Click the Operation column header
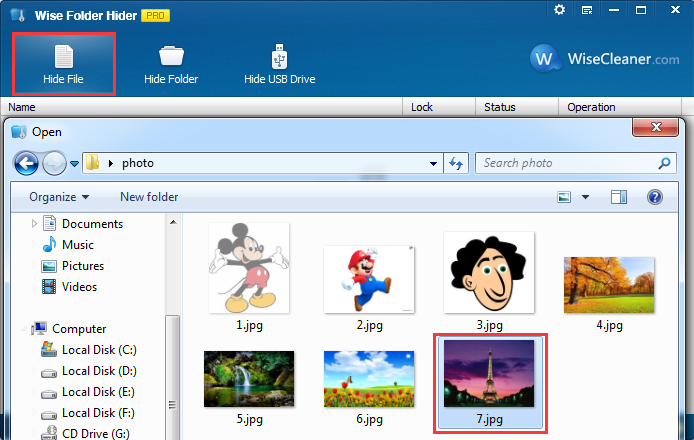The image size is (694, 440). pyautogui.click(x=620, y=107)
